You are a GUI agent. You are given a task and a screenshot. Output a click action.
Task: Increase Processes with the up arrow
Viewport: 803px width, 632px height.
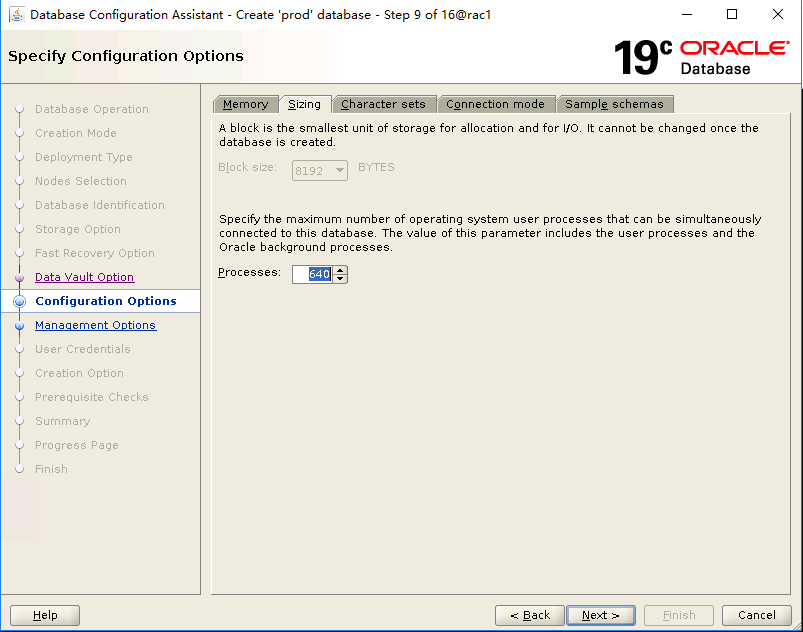click(x=340, y=270)
